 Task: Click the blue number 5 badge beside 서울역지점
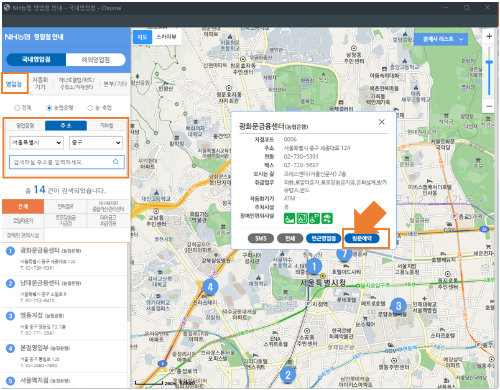10,381
